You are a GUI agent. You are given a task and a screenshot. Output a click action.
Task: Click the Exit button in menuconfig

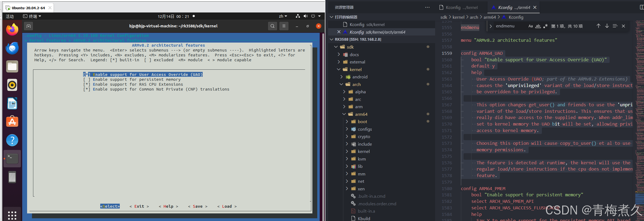(139, 206)
